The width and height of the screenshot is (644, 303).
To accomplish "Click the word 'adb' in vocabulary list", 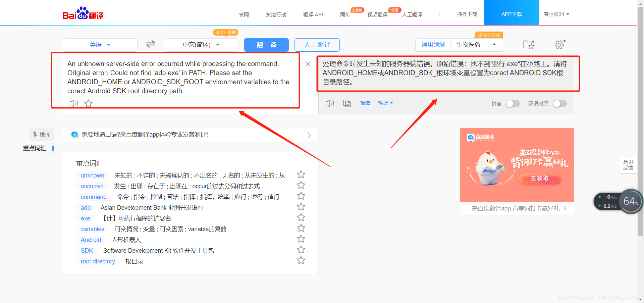I will 86,208.
